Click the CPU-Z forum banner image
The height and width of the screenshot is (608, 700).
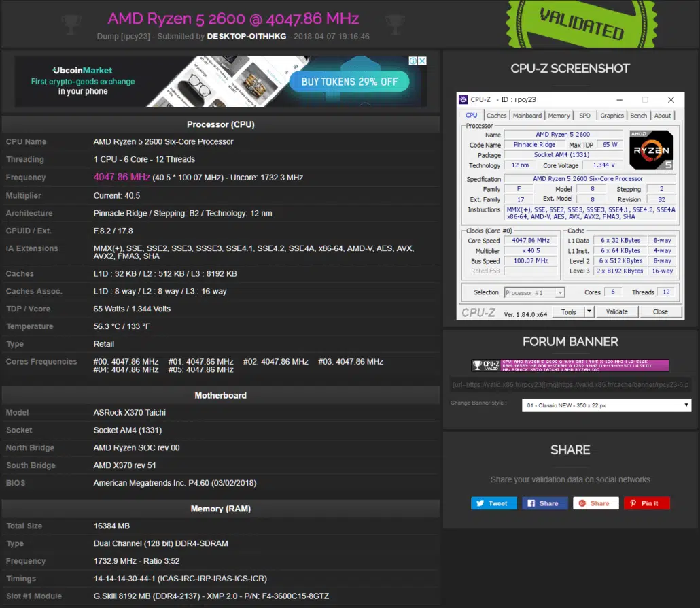tap(570, 365)
